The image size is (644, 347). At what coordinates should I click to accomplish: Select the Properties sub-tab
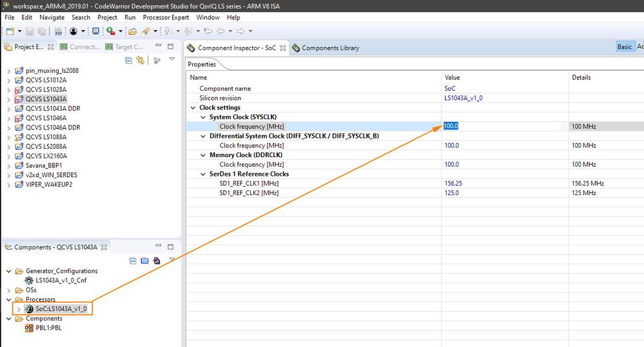(x=202, y=64)
